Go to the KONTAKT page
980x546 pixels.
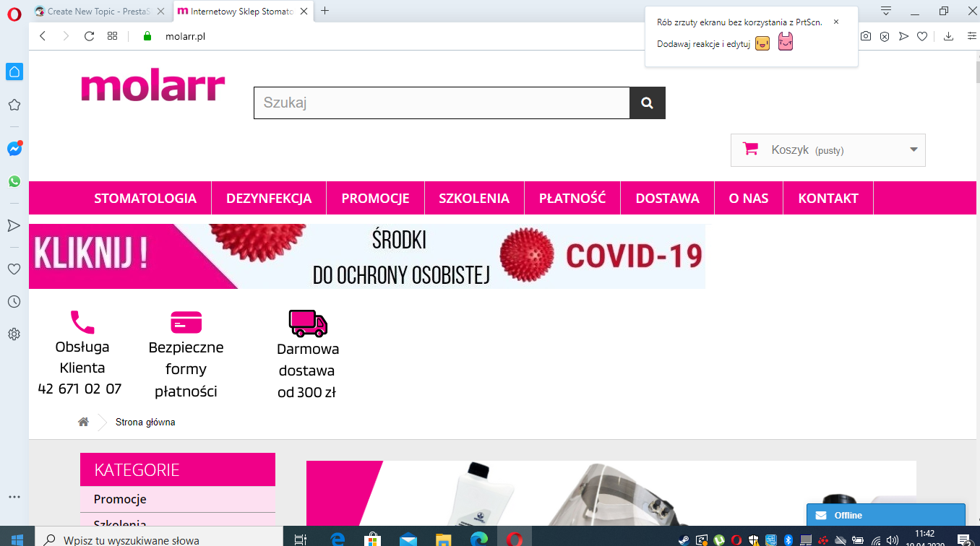828,198
